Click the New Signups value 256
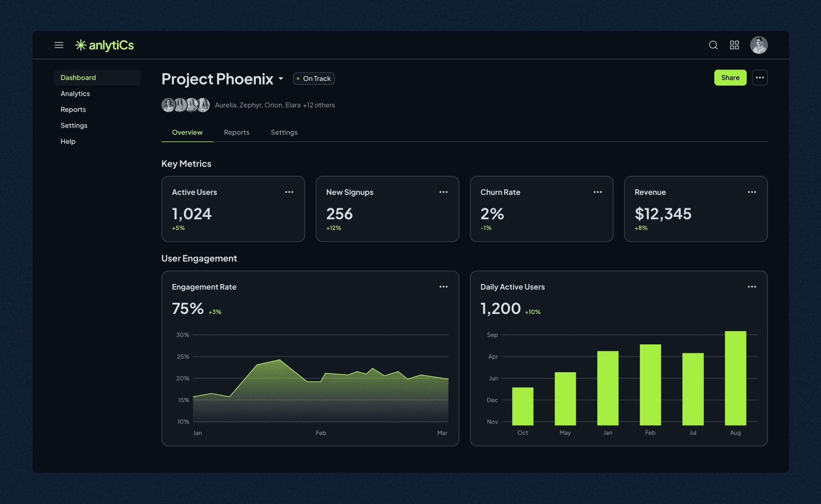 pyautogui.click(x=339, y=214)
